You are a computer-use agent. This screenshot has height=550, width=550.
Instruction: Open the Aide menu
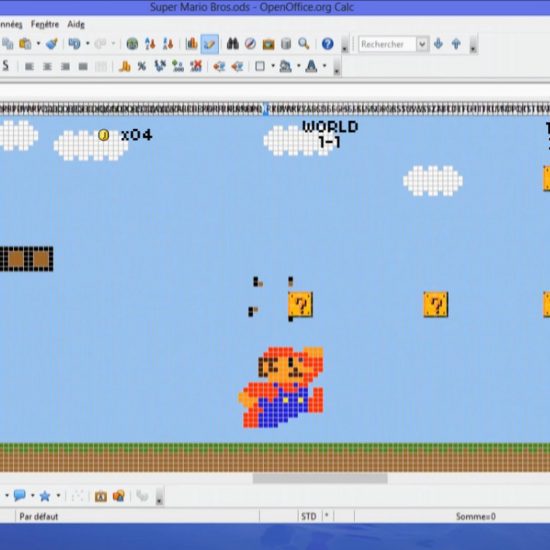[x=76, y=24]
